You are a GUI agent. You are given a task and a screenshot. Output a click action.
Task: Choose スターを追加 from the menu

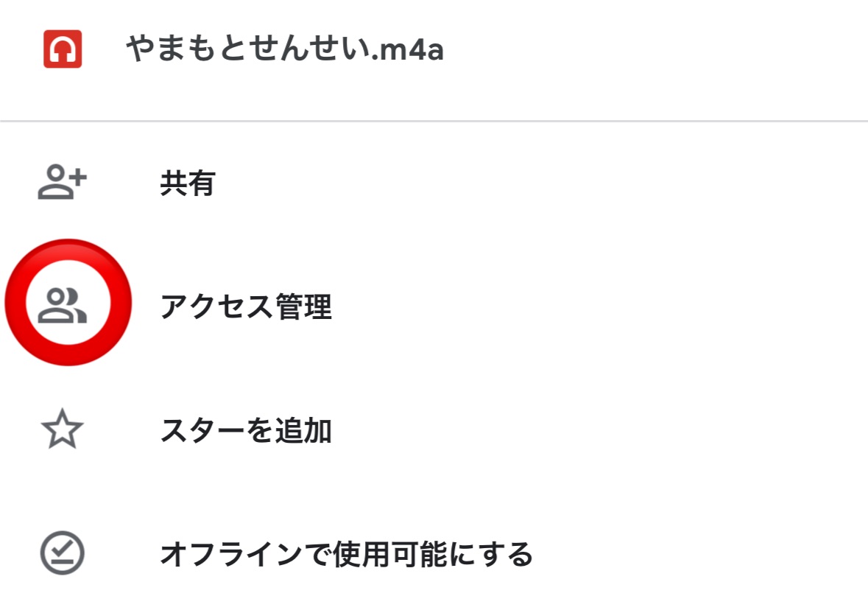pyautogui.click(x=246, y=431)
